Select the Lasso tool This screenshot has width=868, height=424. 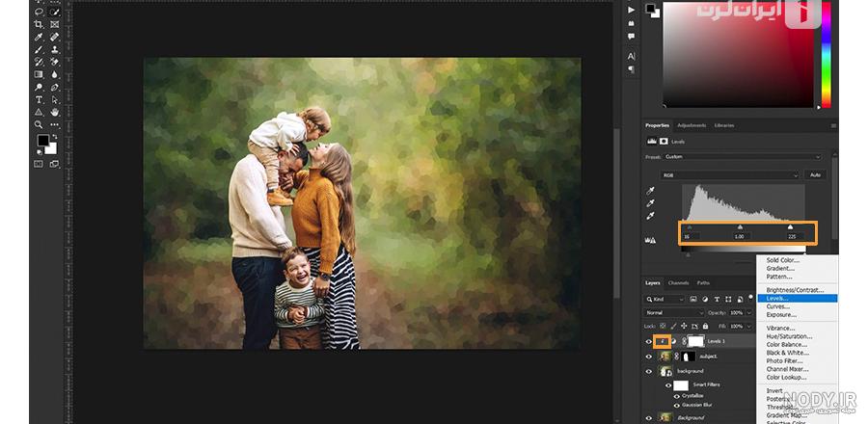pyautogui.click(x=39, y=12)
